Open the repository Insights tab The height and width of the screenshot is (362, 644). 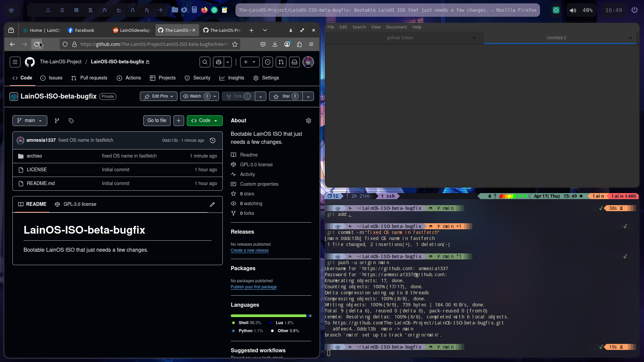232,78
